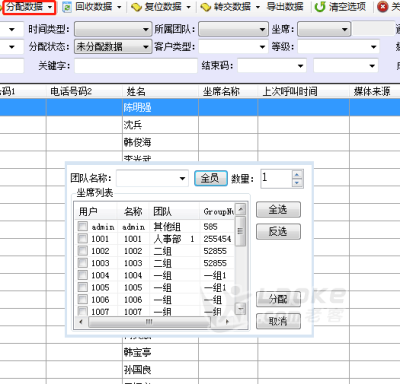Image resolution: width=400 pixels, height=384 pixels.
Task: Click the seat list vertical scrollbar thumb
Action: pyautogui.click(x=240, y=231)
